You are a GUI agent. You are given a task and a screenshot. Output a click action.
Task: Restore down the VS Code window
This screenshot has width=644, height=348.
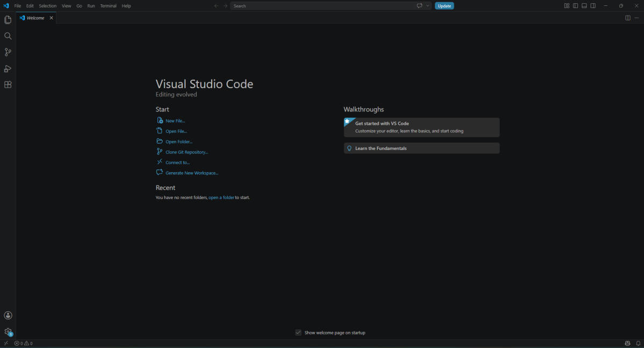[621, 6]
